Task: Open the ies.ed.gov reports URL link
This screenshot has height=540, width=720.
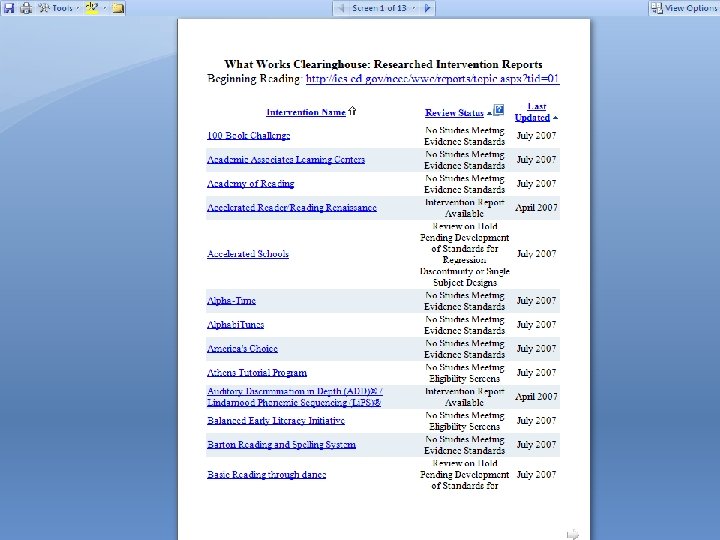Action: point(432,79)
